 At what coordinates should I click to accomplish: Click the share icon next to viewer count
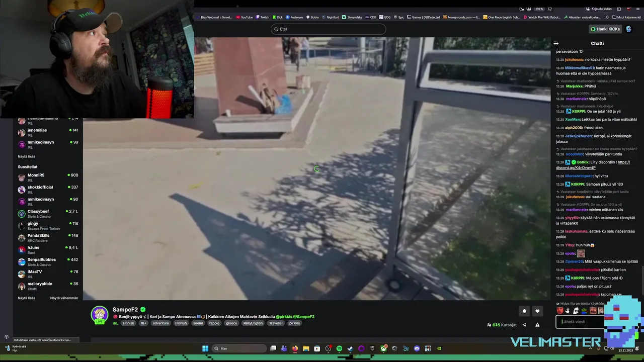tap(524, 325)
